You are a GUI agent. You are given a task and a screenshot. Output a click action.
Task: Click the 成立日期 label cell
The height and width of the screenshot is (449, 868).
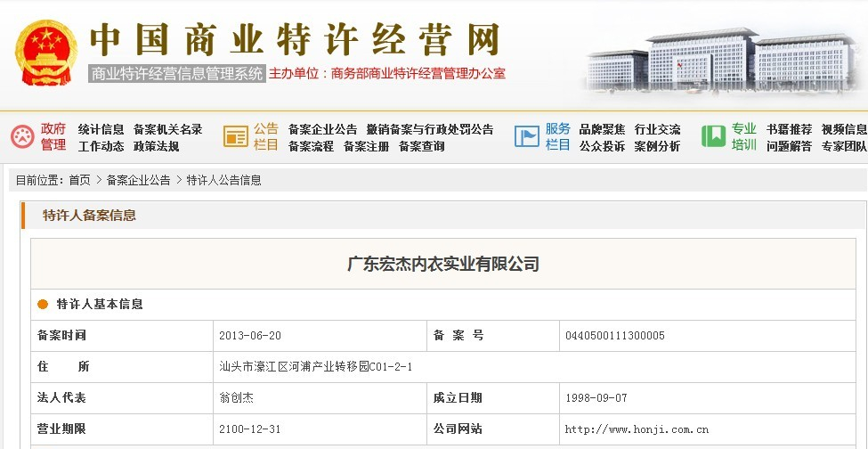[493, 397]
